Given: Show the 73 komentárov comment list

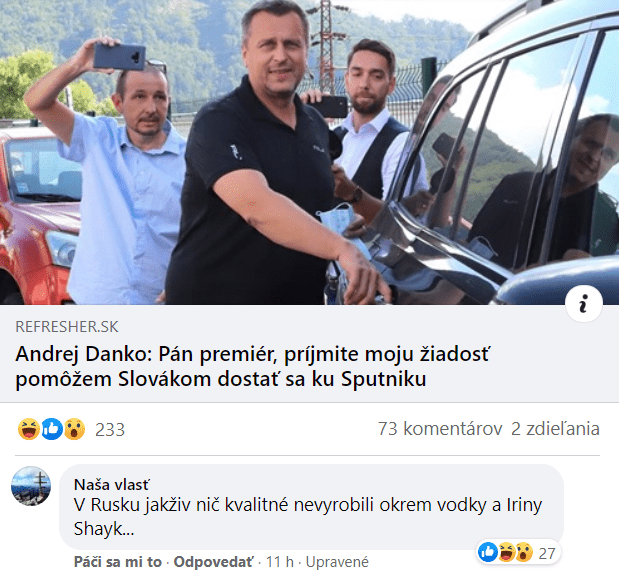Looking at the screenshot, I should pos(440,429).
